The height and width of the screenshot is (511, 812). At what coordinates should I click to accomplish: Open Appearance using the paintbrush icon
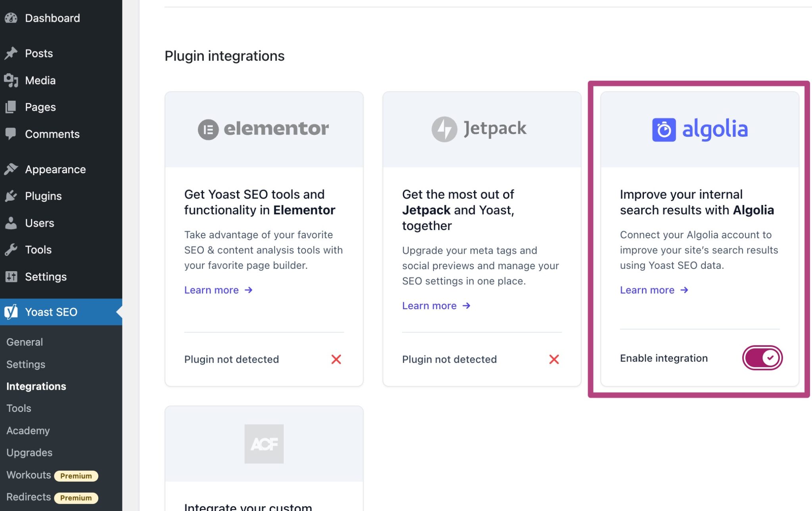11,169
